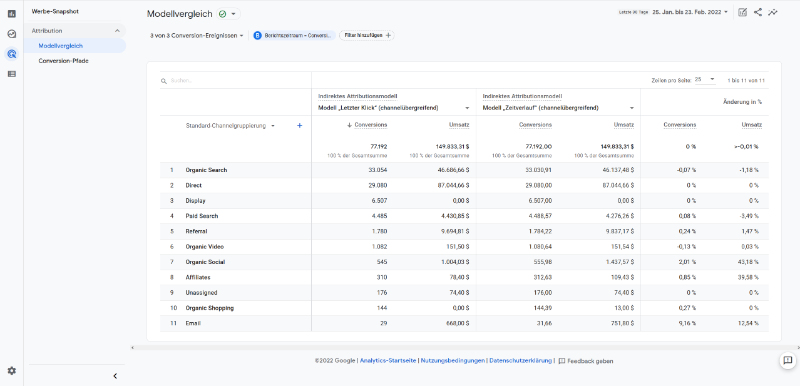Open the Nutzungsbedingungen link
Image resolution: width=800 pixels, height=386 pixels.
point(453,361)
